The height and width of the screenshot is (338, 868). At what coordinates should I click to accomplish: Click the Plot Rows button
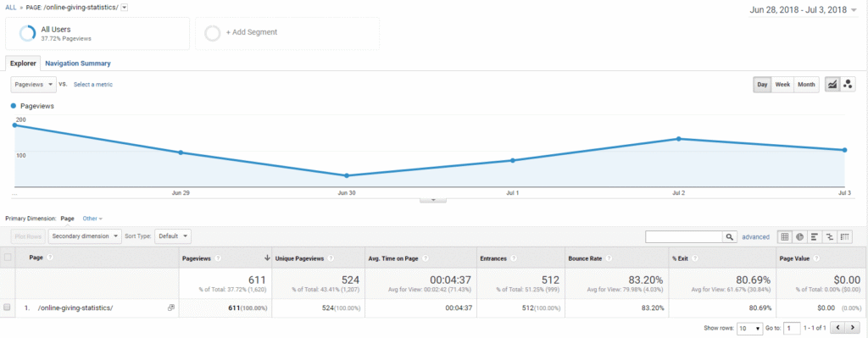(28, 236)
